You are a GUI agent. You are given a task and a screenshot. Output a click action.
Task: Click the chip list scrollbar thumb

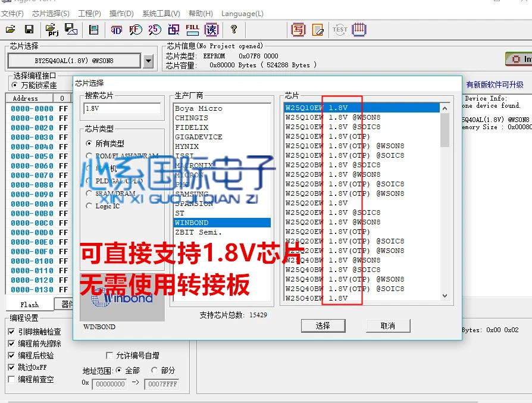click(445, 130)
